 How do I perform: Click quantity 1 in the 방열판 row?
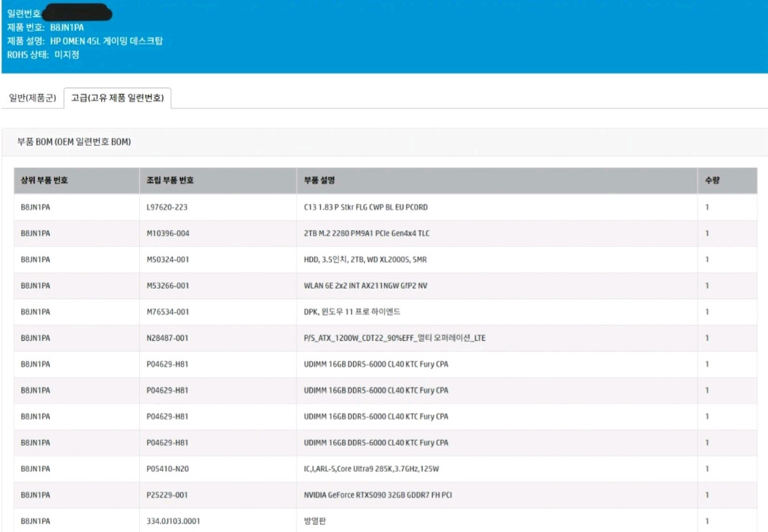707,521
